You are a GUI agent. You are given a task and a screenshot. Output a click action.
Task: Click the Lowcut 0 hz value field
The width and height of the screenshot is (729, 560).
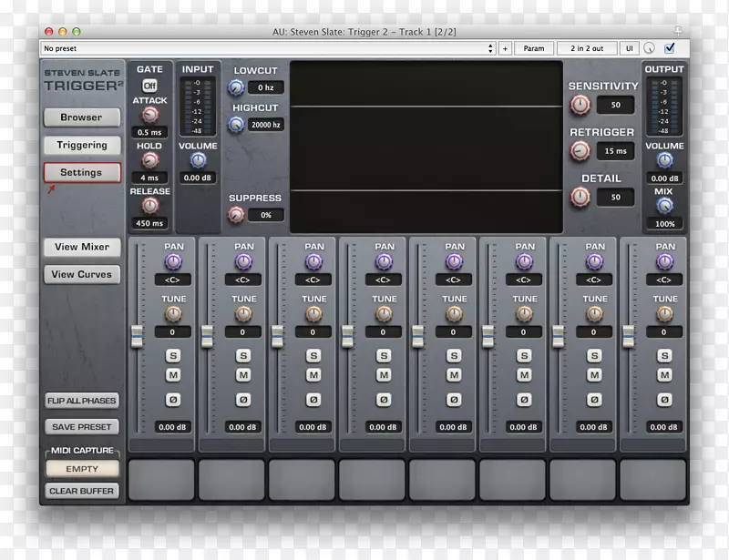tap(266, 87)
